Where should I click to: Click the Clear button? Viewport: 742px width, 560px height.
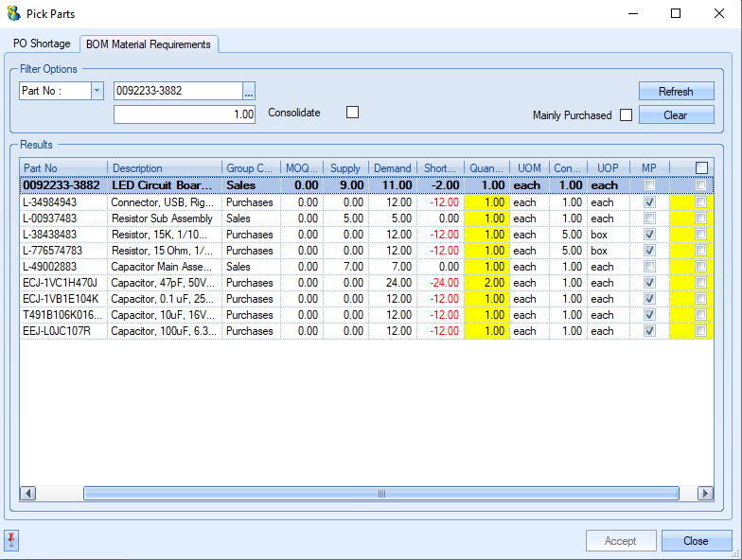[x=675, y=115]
